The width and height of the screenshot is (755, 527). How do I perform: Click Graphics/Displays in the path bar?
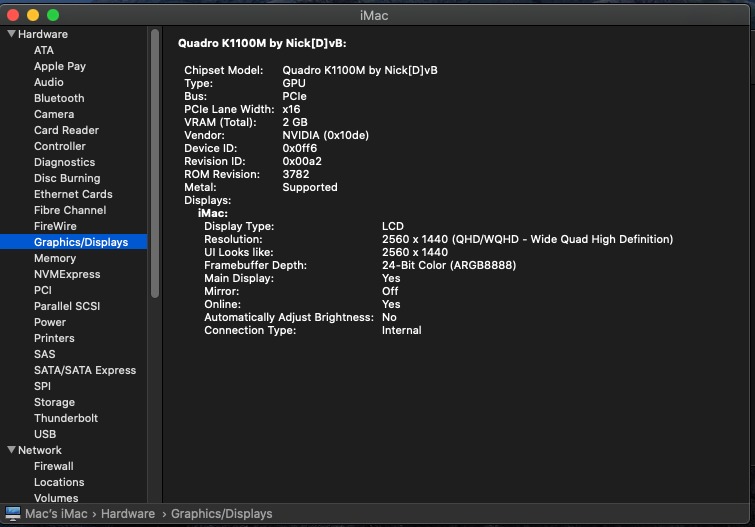coord(222,514)
